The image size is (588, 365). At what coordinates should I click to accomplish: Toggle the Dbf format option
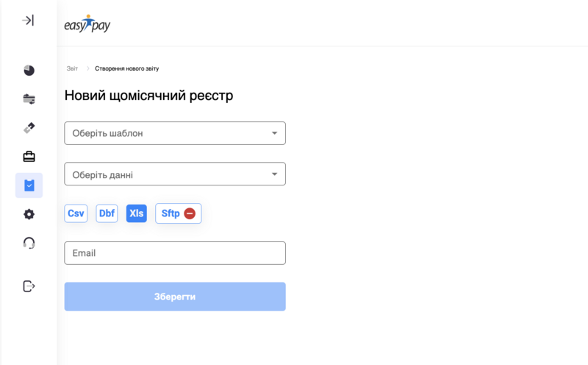click(x=107, y=213)
